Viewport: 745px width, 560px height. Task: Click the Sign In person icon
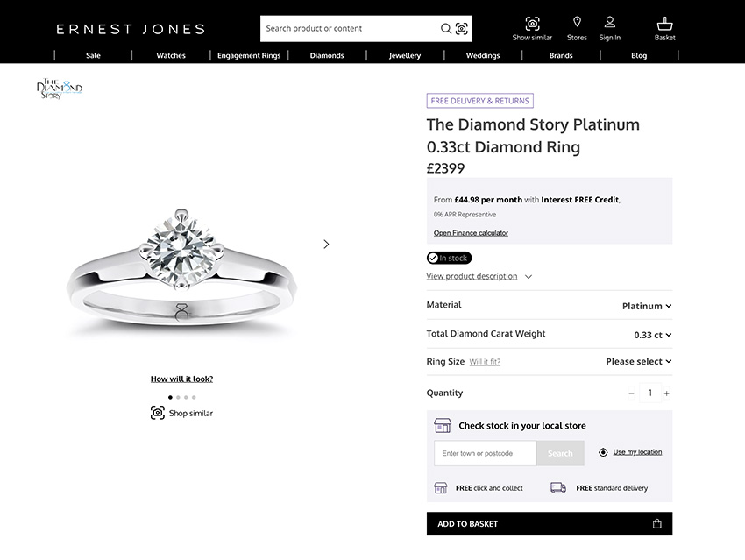point(609,24)
